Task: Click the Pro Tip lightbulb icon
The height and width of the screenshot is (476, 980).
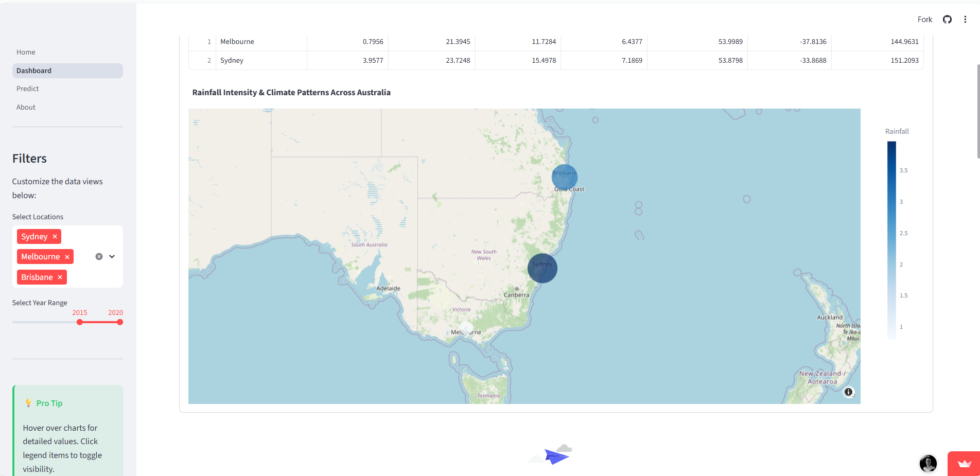Action: pos(28,403)
